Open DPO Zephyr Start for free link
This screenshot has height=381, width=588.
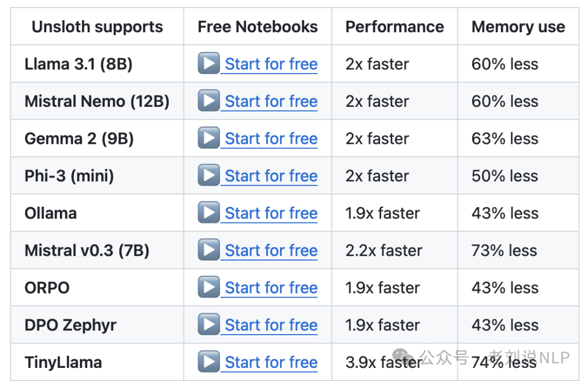click(271, 325)
